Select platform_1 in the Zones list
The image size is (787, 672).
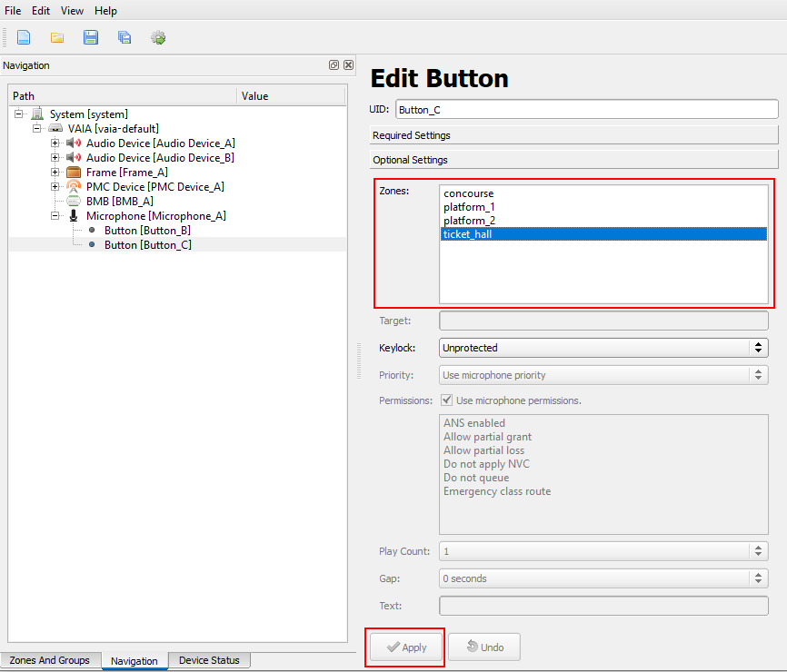coord(469,207)
